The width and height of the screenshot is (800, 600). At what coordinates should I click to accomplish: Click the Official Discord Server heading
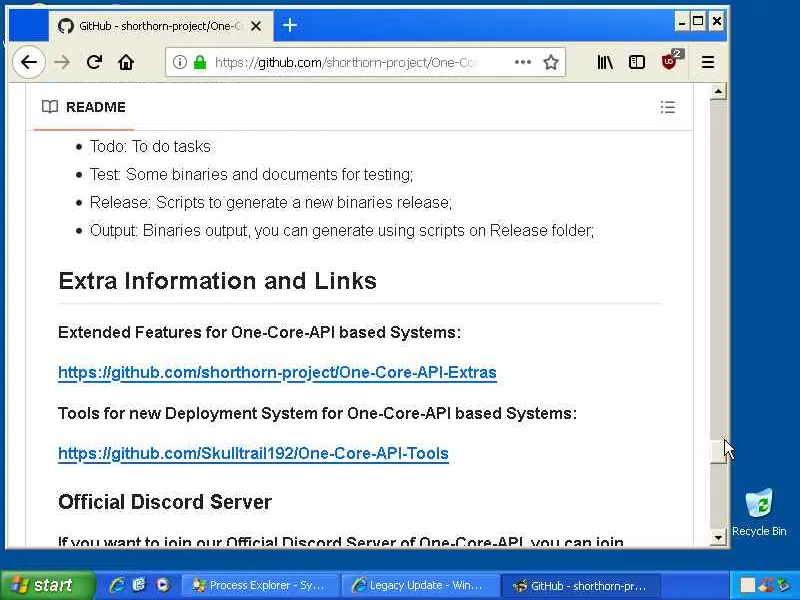[165, 502]
